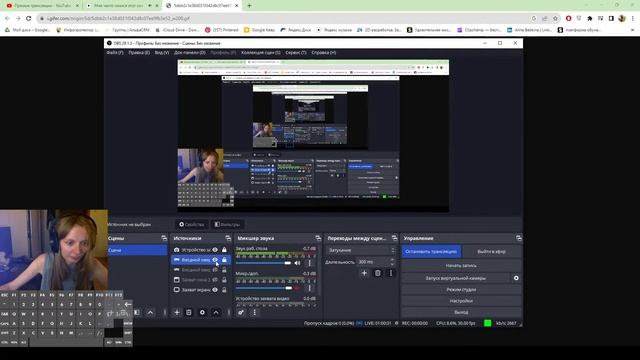This screenshot has width=640, height=360.
Task: Delete the scene transition trash icon
Action: (x=378, y=273)
